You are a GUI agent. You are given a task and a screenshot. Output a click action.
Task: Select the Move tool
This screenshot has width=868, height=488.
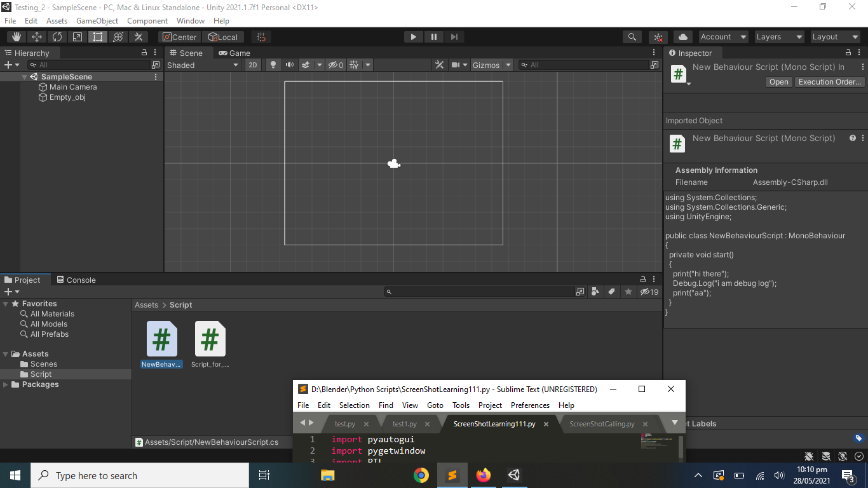point(36,36)
